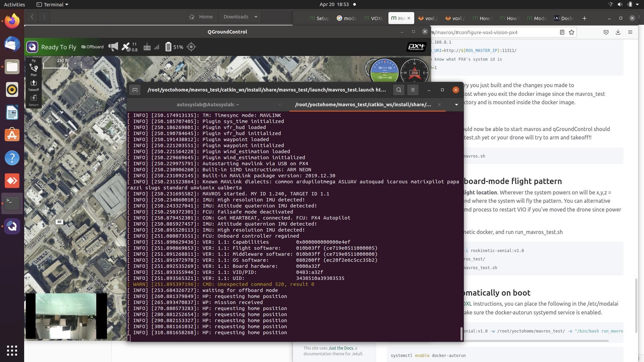644x362 pixels.
Task: Switch to the Setup Firefox tab
Action: pos(320,18)
